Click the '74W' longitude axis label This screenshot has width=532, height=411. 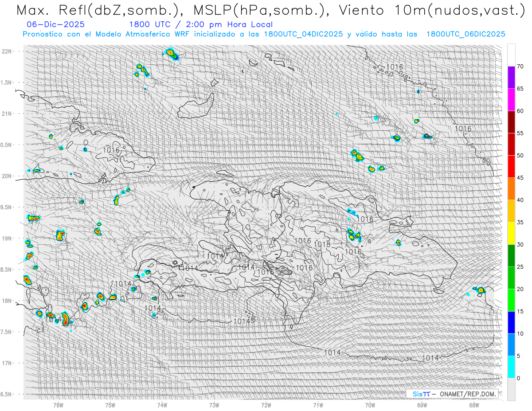[162, 405]
